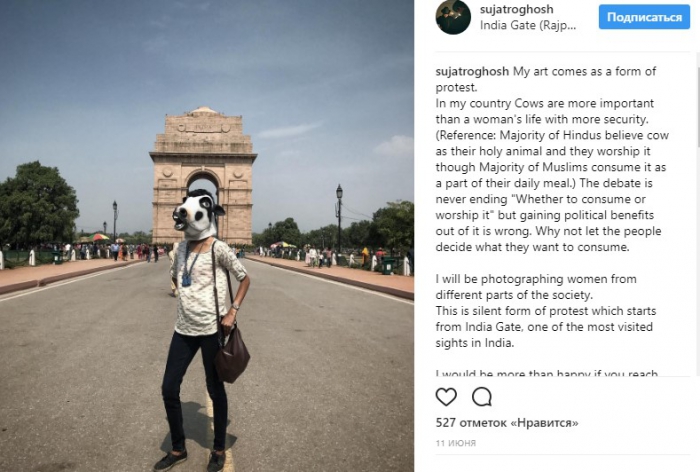Image resolution: width=700 pixels, height=472 pixels.
Task: Click the India Gate monument arch in the photo
Action: (203, 174)
